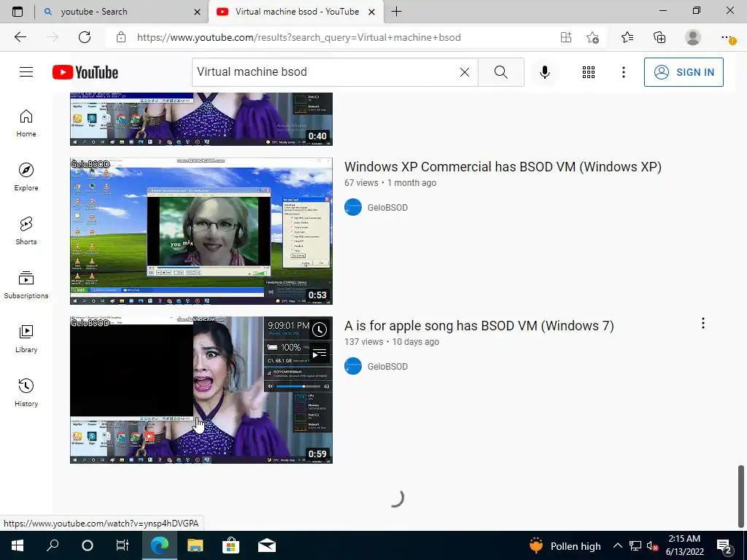Open the YouTube apps grid
The width and height of the screenshot is (747, 560).
click(589, 72)
